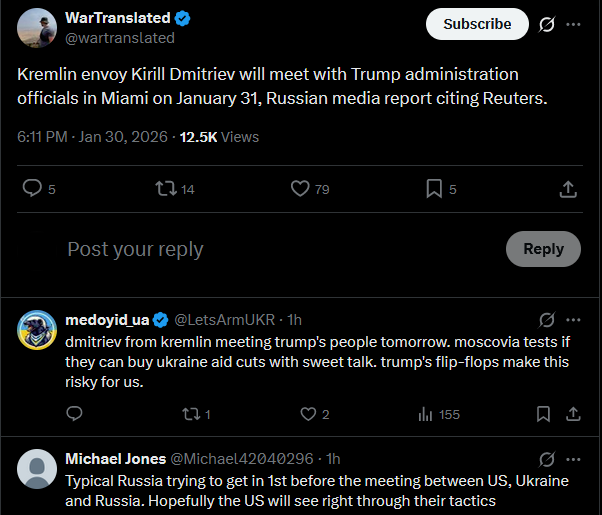Open more options on medoyid_ua's reply
Image resolution: width=602 pixels, height=515 pixels.
(573, 320)
